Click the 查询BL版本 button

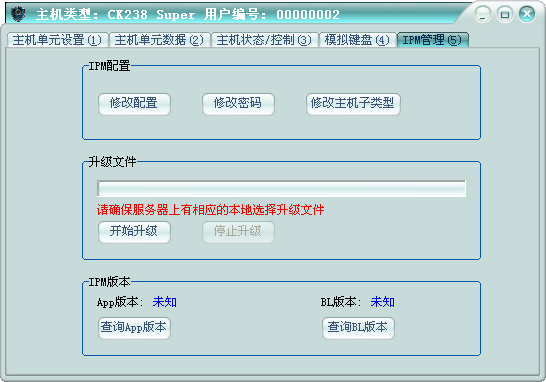coord(358,328)
